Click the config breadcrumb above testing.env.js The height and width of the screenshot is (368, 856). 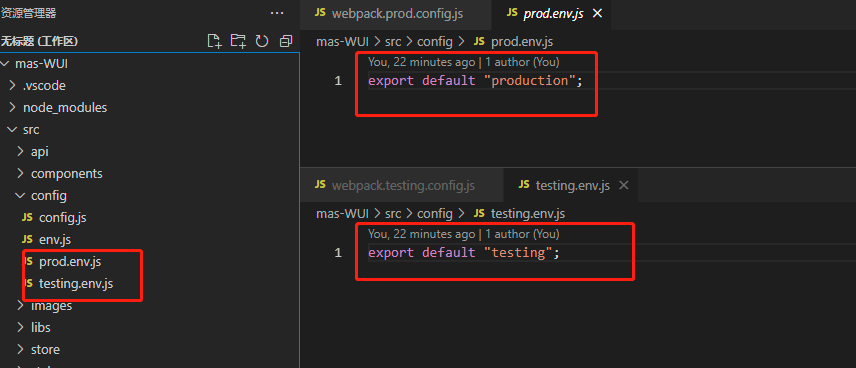(x=435, y=213)
